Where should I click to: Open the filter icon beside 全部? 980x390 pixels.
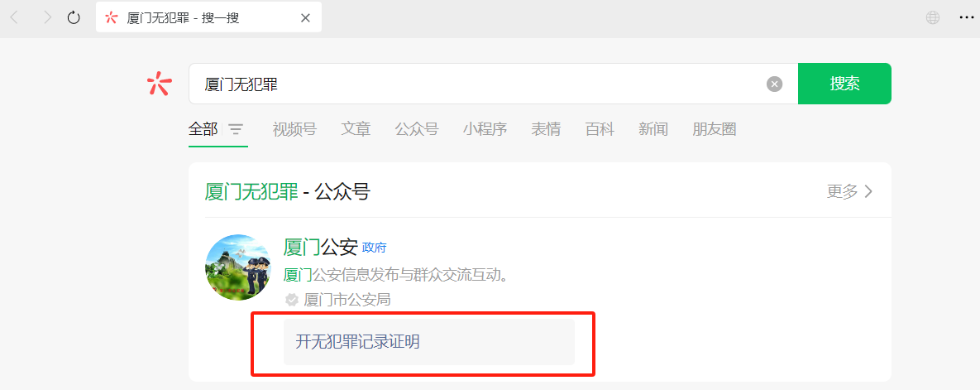[236, 129]
